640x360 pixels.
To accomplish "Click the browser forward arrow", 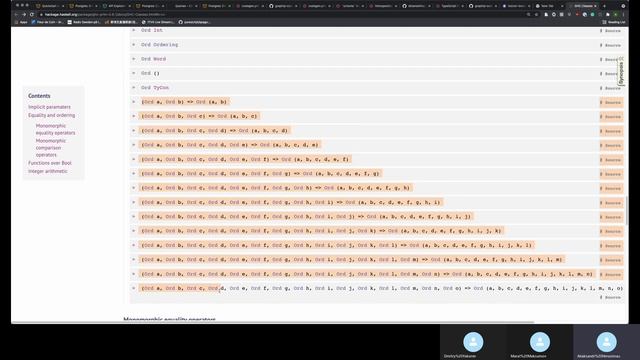I will point(24,14).
